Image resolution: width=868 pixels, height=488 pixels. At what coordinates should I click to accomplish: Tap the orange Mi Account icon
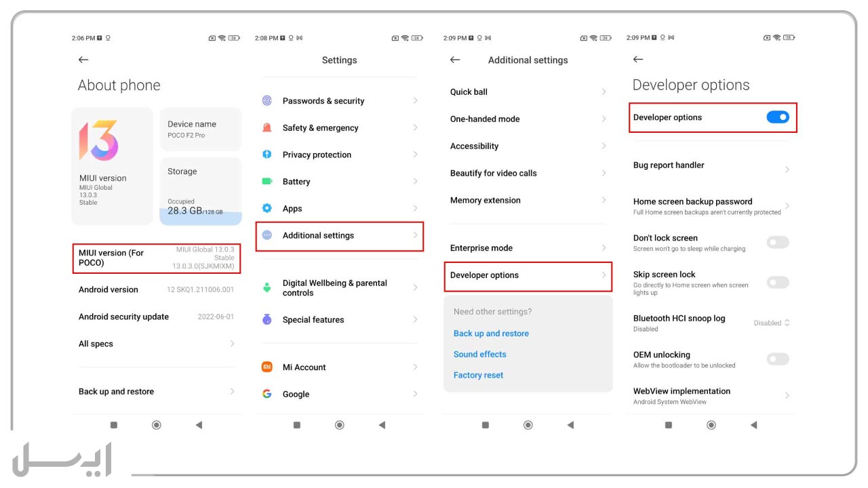[x=267, y=367]
